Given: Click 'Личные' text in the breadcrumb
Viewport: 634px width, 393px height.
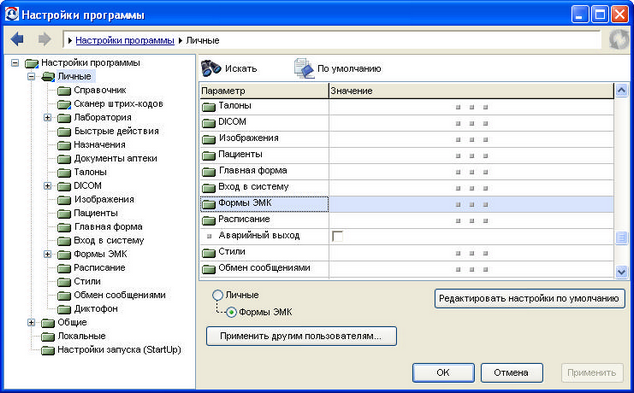Looking at the screenshot, I should 203,40.
